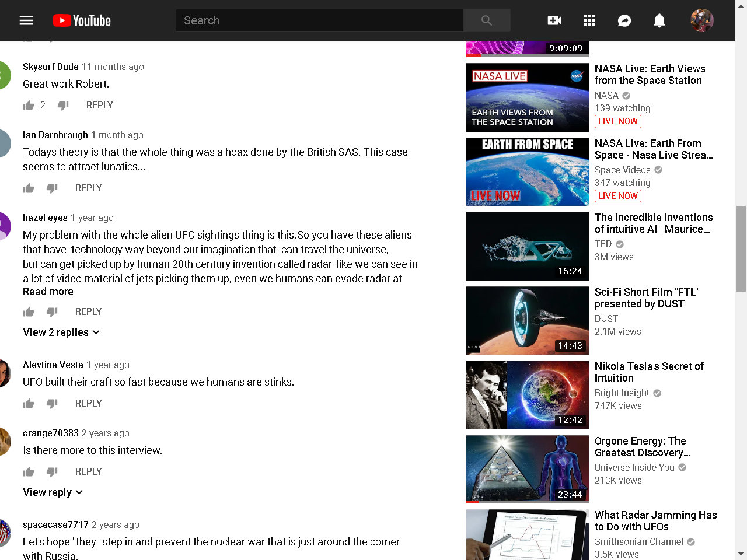Open the YouTube apps grid

click(589, 20)
